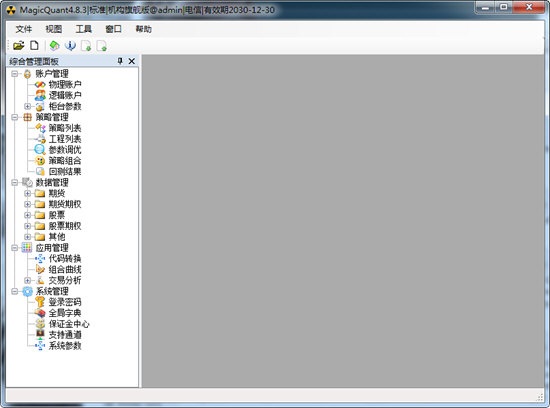
Task: Click the 策略列表 icon
Action: tap(40, 128)
